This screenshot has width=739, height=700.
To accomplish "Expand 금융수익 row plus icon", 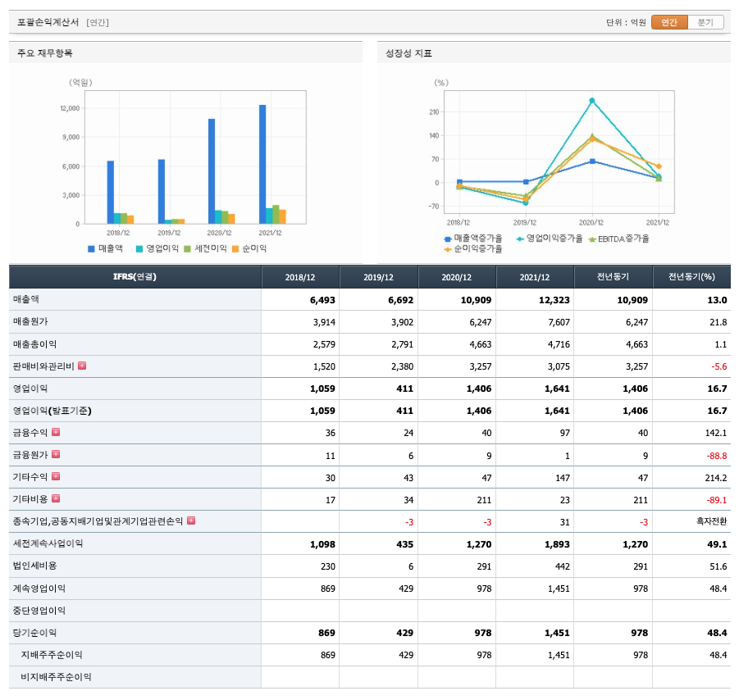I will point(56,432).
